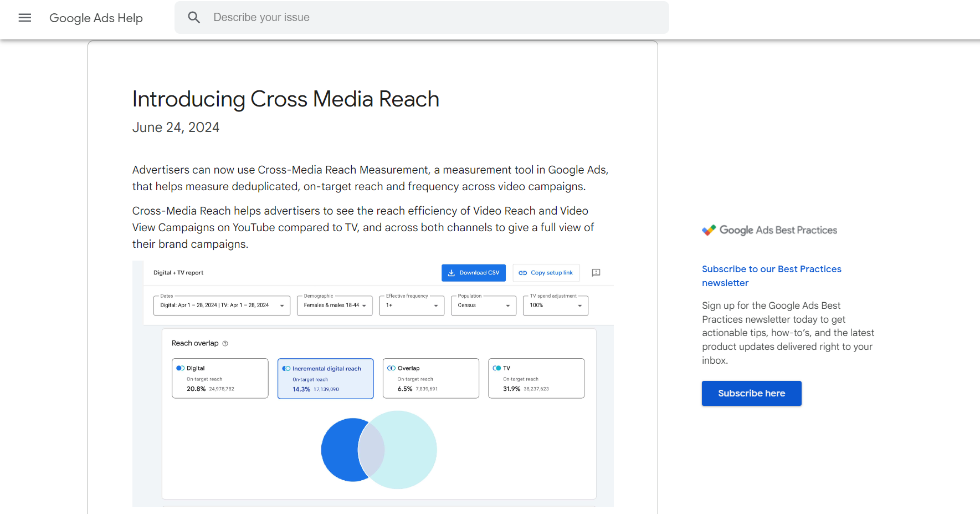Click the Subscribe here button
The height and width of the screenshot is (514, 980).
pyautogui.click(x=752, y=393)
